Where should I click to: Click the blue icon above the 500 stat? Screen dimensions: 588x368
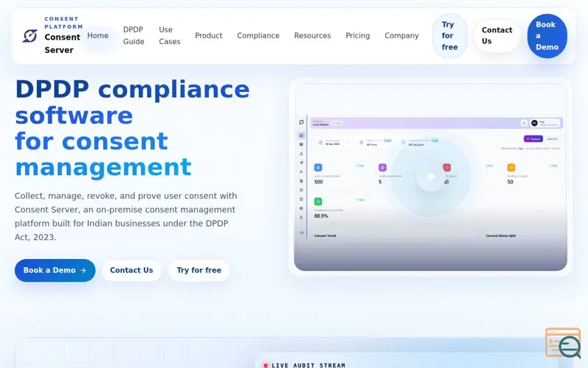[x=318, y=168]
